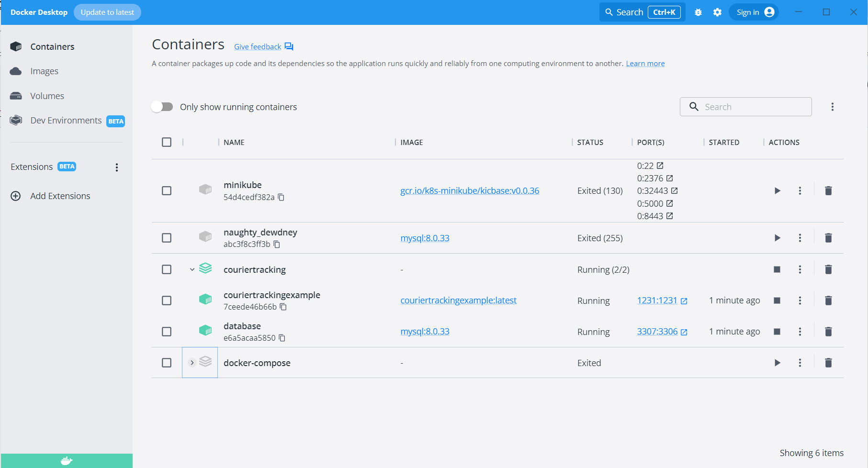This screenshot has width=868, height=468.
Task: Open table options menu next to search
Action: pos(832,107)
